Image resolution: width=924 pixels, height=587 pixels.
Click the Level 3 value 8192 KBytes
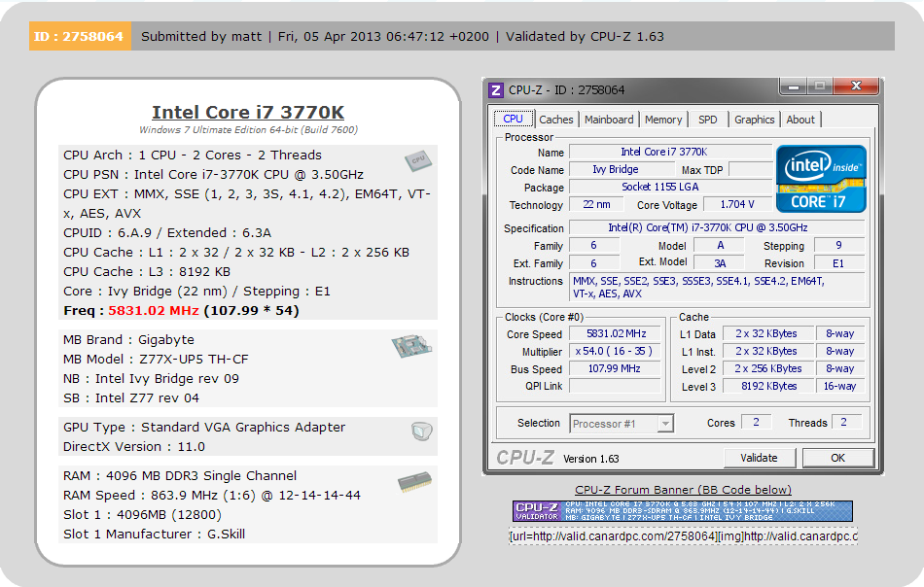point(767,386)
